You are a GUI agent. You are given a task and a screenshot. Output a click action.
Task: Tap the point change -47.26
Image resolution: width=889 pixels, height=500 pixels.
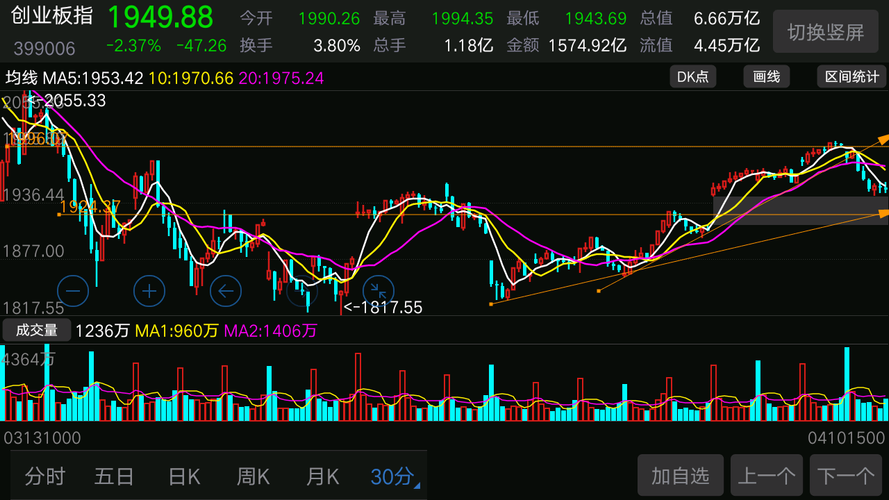pos(201,45)
